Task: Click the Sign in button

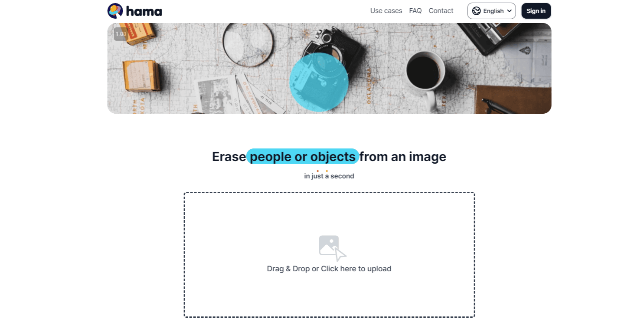Action: tap(536, 11)
